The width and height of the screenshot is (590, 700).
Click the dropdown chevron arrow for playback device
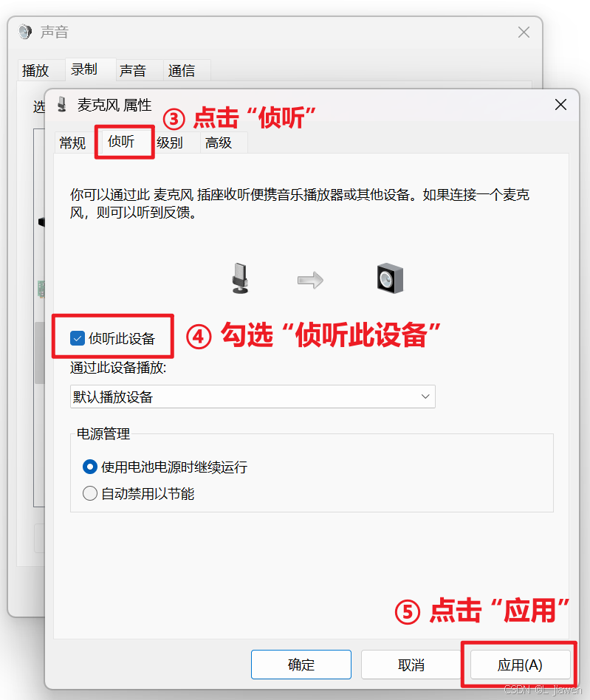[x=425, y=397]
